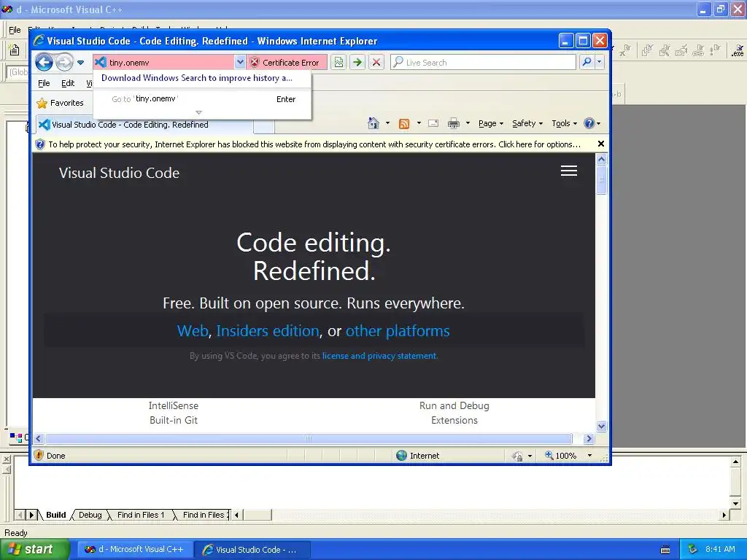Viewport: 747px width, 560px height.
Task: Click the Built-in Git feature text
Action: (x=174, y=421)
